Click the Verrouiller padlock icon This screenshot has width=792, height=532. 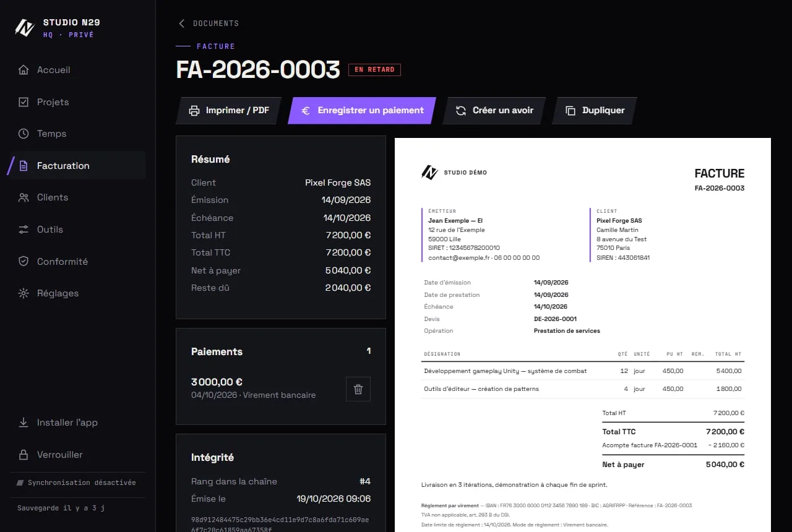click(24, 455)
